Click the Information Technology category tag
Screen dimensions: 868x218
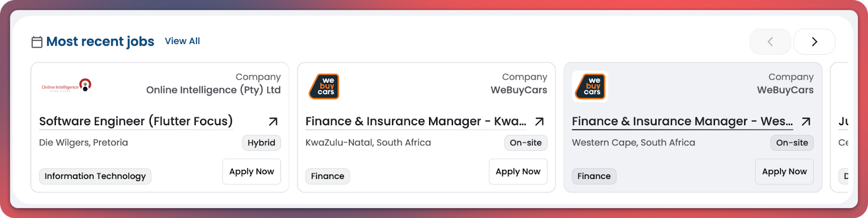click(x=95, y=176)
